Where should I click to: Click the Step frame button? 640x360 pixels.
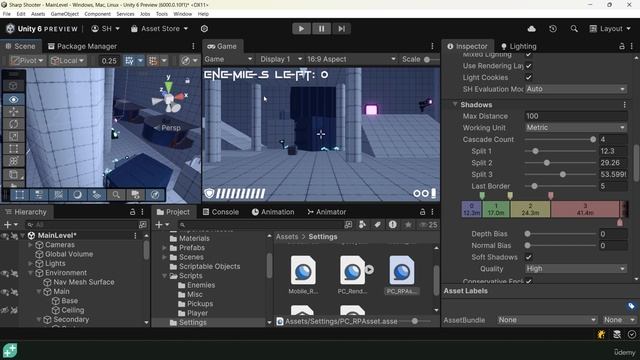pyautogui.click(x=341, y=29)
